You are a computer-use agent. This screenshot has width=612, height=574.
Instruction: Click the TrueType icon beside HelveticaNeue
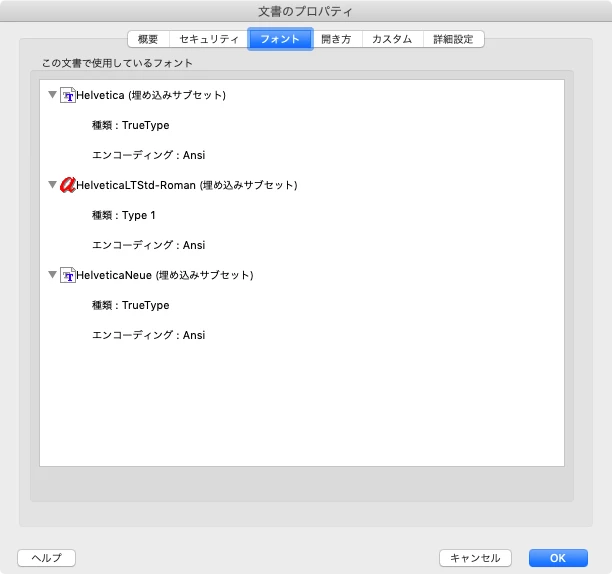coord(68,275)
